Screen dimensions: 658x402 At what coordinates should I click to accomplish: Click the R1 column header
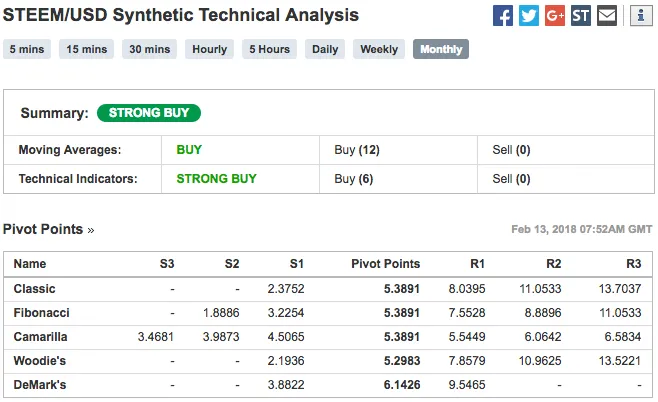tap(478, 264)
